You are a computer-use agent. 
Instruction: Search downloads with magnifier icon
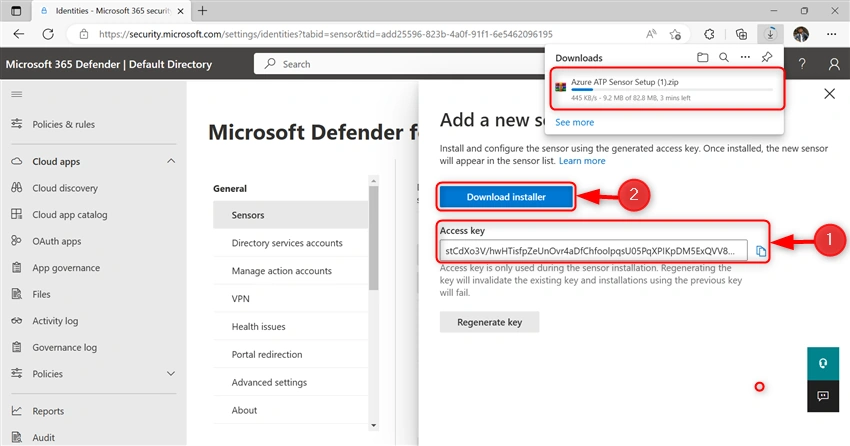pyautogui.click(x=724, y=57)
